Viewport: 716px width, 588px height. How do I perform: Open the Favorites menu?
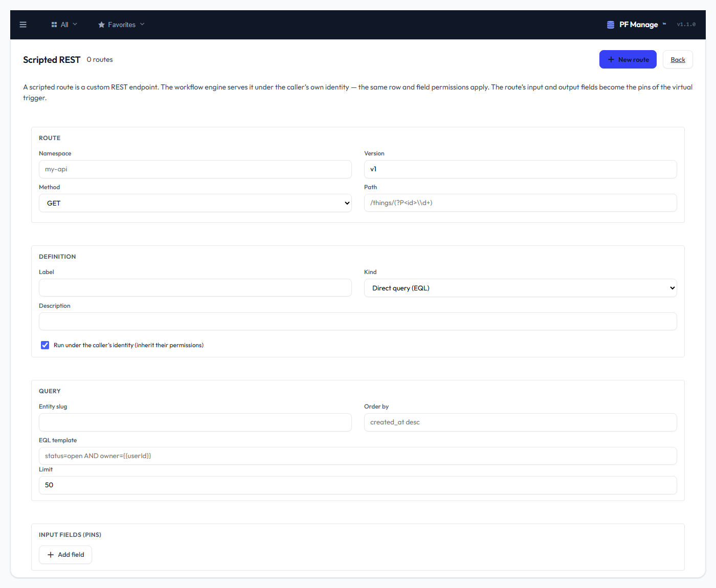click(x=121, y=25)
